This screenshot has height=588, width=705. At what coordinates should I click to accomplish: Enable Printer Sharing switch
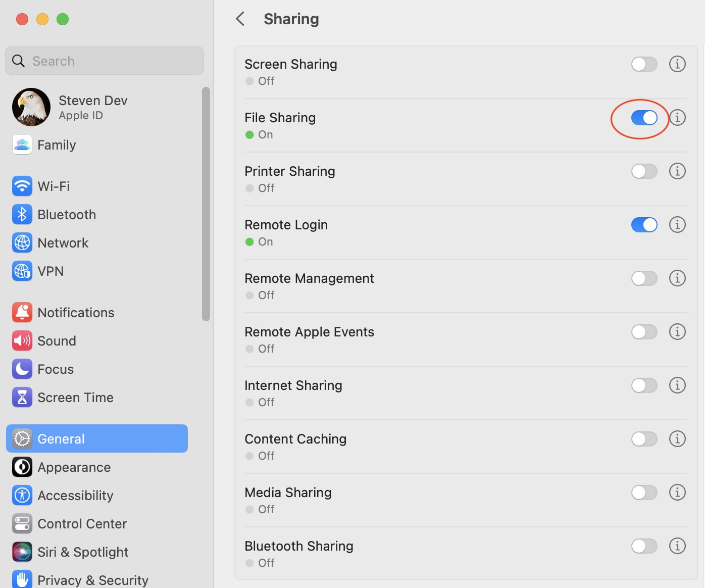tap(644, 171)
